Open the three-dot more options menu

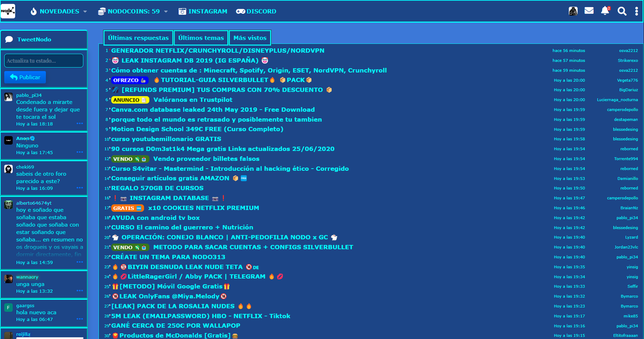pos(636,11)
